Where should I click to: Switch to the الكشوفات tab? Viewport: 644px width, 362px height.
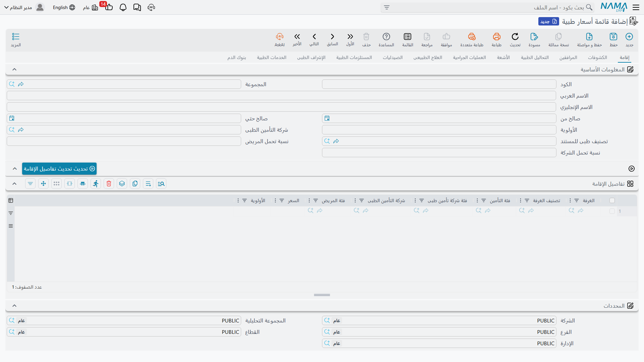[597, 57]
